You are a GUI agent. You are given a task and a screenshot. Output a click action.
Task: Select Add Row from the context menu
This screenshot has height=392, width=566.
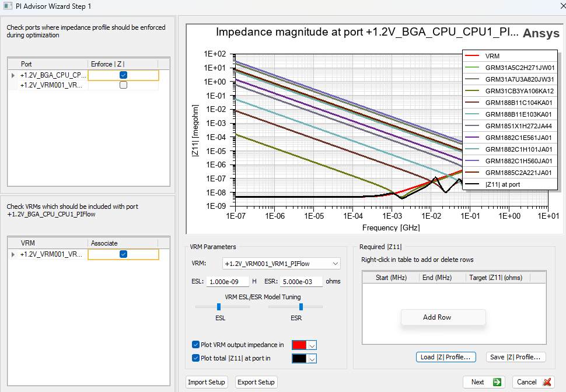[x=437, y=317]
